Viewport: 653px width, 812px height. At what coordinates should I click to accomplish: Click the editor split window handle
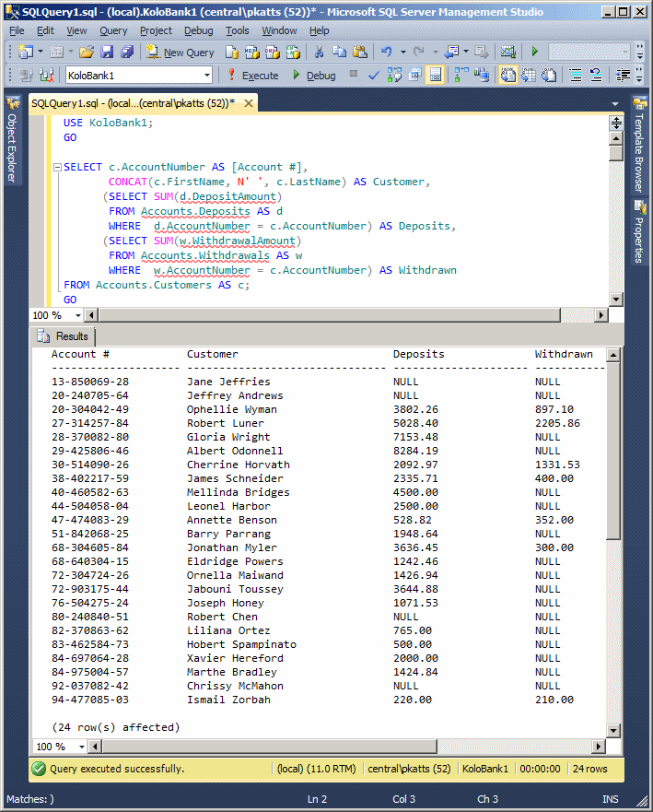pos(616,123)
